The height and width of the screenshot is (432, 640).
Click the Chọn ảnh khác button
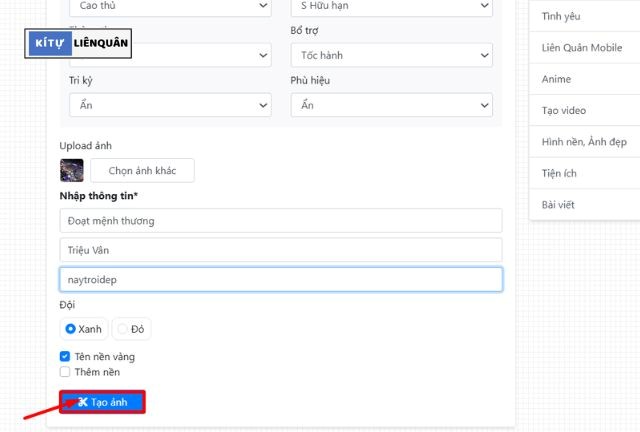tap(142, 170)
